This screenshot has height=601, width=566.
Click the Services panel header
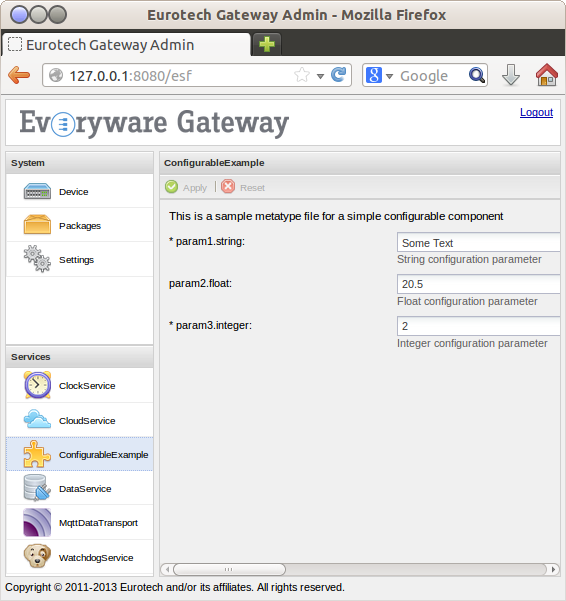[x=79, y=357]
